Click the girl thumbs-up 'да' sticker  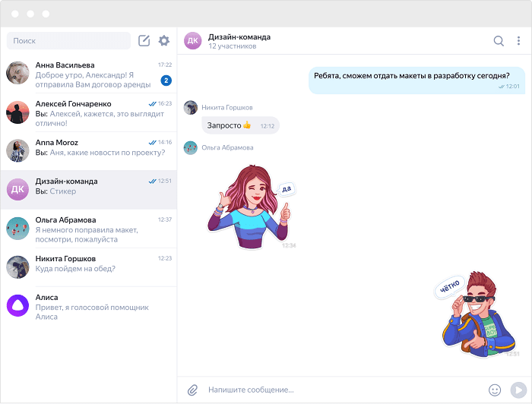click(251, 207)
